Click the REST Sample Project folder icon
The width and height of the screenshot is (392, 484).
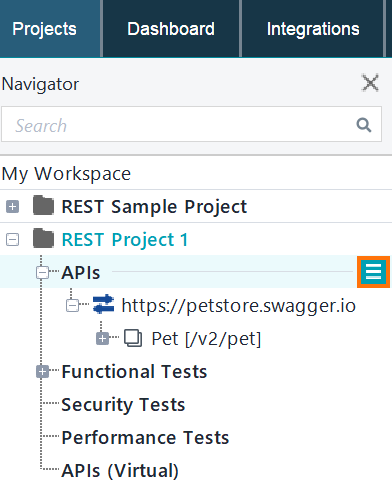[43, 206]
